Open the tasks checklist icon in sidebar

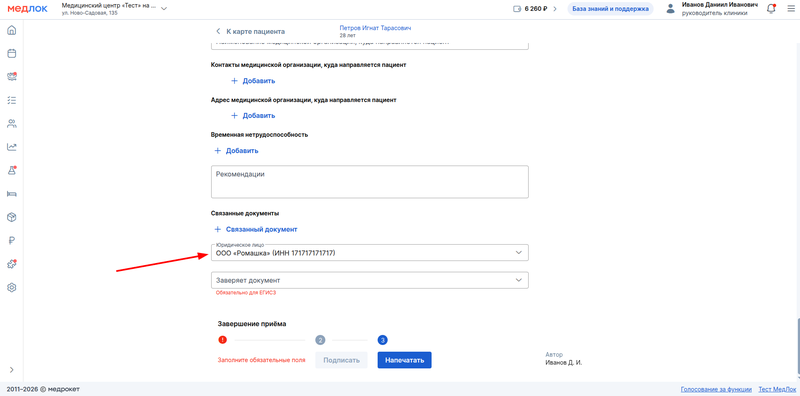[x=12, y=100]
